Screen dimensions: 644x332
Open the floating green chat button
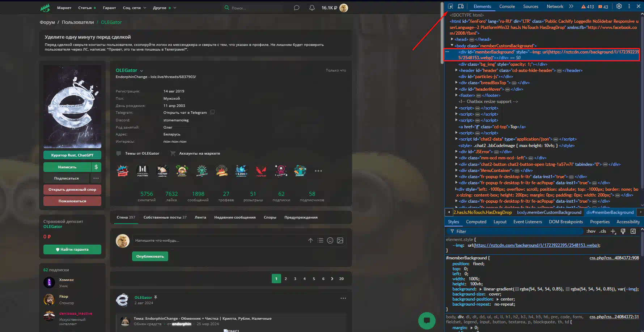tap(427, 320)
